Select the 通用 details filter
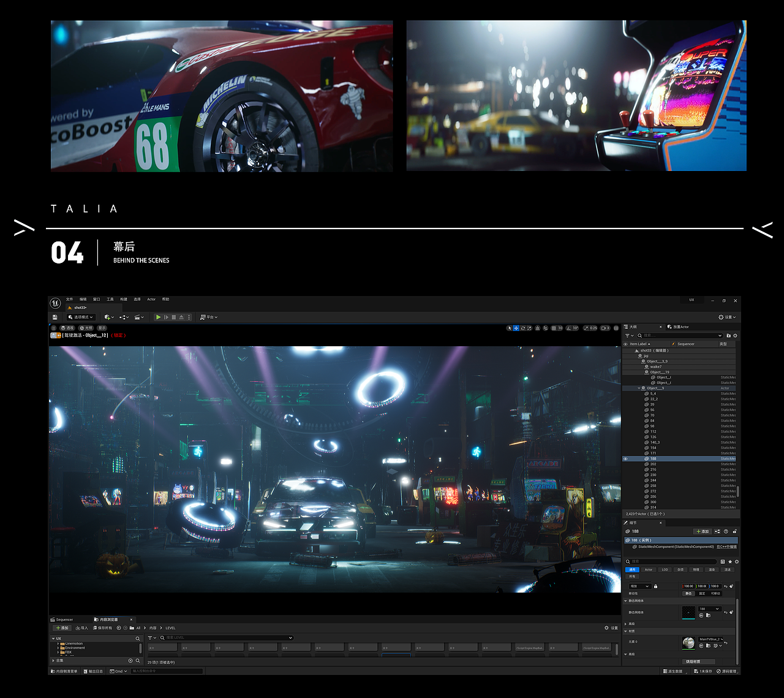The image size is (784, 698). pos(632,569)
